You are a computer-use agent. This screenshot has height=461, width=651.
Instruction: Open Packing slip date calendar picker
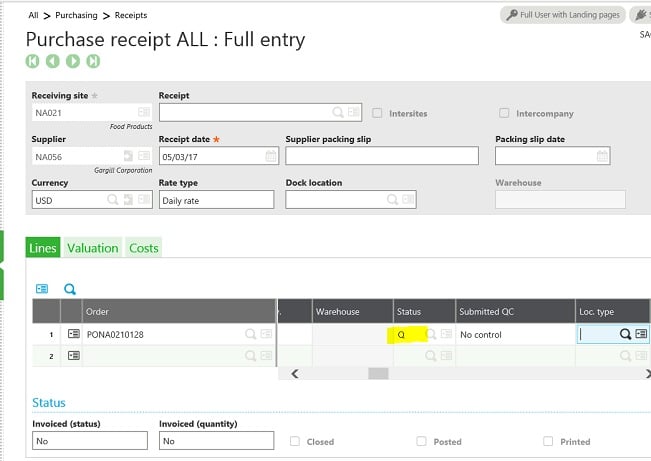tap(602, 156)
